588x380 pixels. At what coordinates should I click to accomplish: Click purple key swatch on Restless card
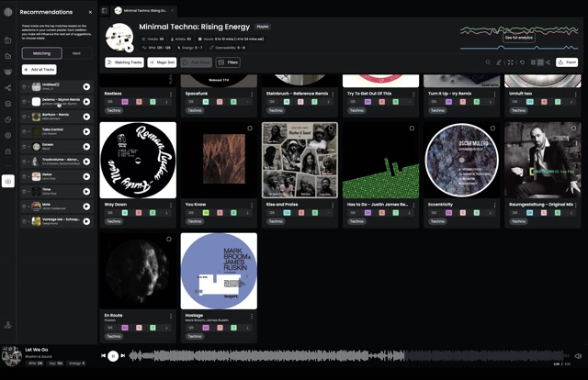125,102
